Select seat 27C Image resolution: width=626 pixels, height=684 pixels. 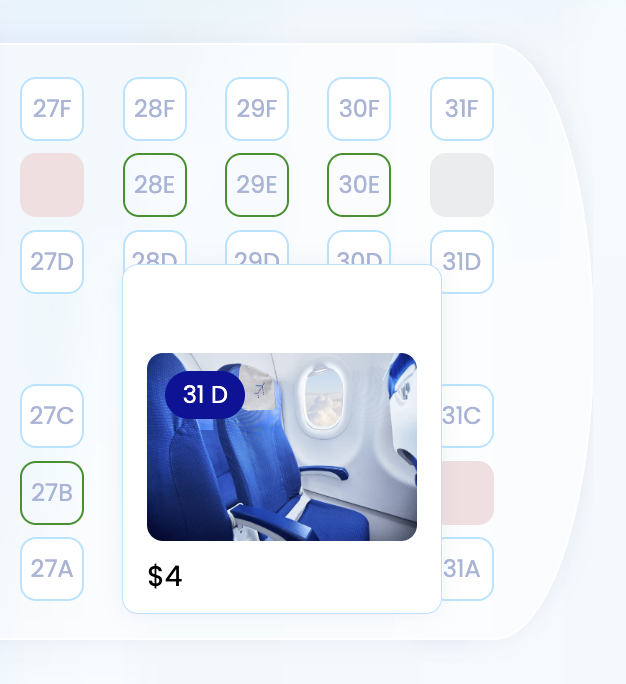click(x=52, y=415)
